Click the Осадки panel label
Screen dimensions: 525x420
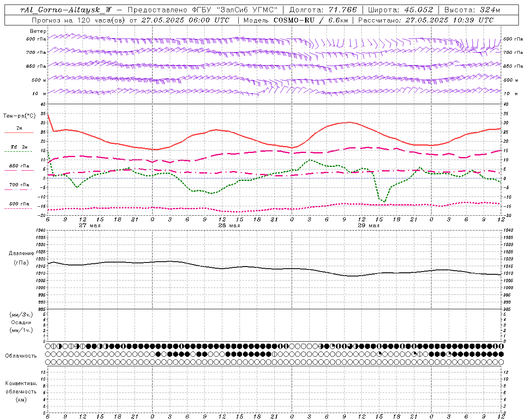(x=21, y=322)
